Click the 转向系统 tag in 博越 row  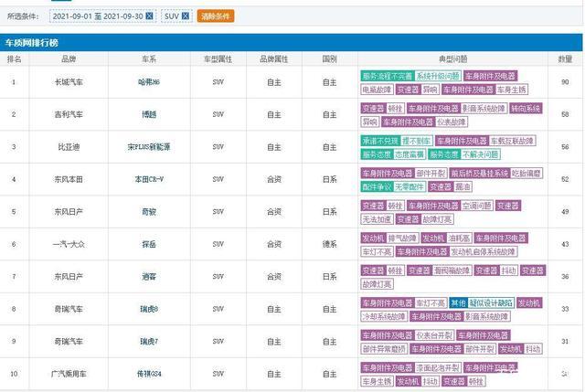click(526, 109)
